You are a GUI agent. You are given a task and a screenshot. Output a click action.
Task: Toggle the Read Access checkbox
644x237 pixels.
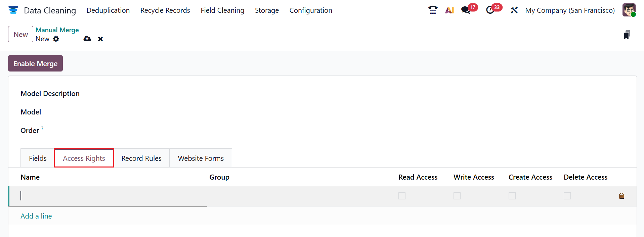[x=402, y=196]
